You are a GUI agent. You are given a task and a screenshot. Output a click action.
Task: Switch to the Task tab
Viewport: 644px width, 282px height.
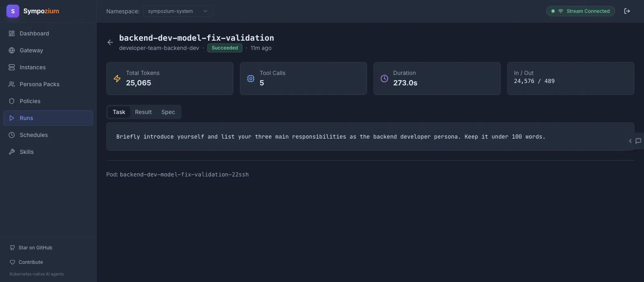pos(119,112)
